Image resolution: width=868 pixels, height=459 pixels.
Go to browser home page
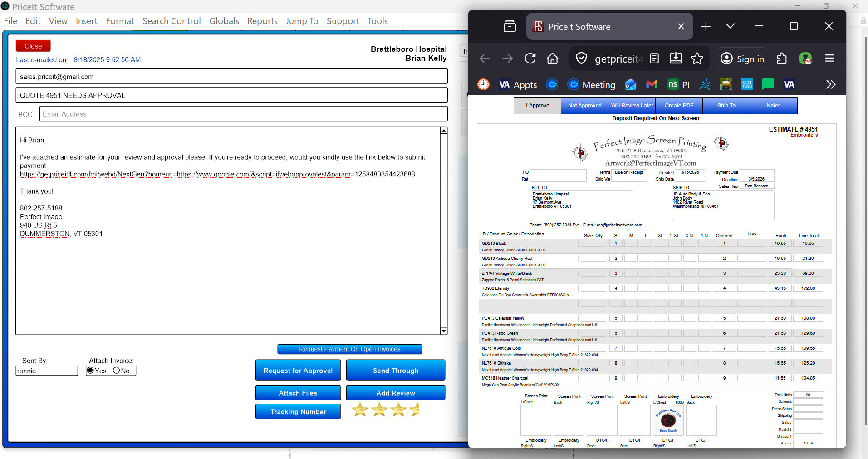[552, 59]
